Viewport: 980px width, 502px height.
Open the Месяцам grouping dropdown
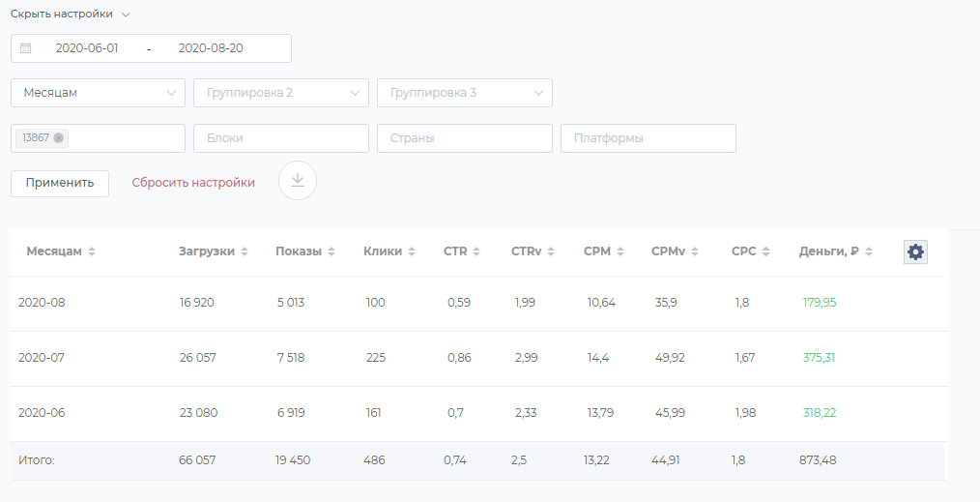[98, 93]
